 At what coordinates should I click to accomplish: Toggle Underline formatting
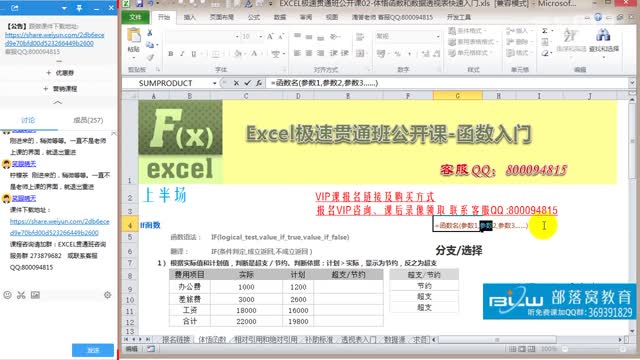(x=194, y=53)
